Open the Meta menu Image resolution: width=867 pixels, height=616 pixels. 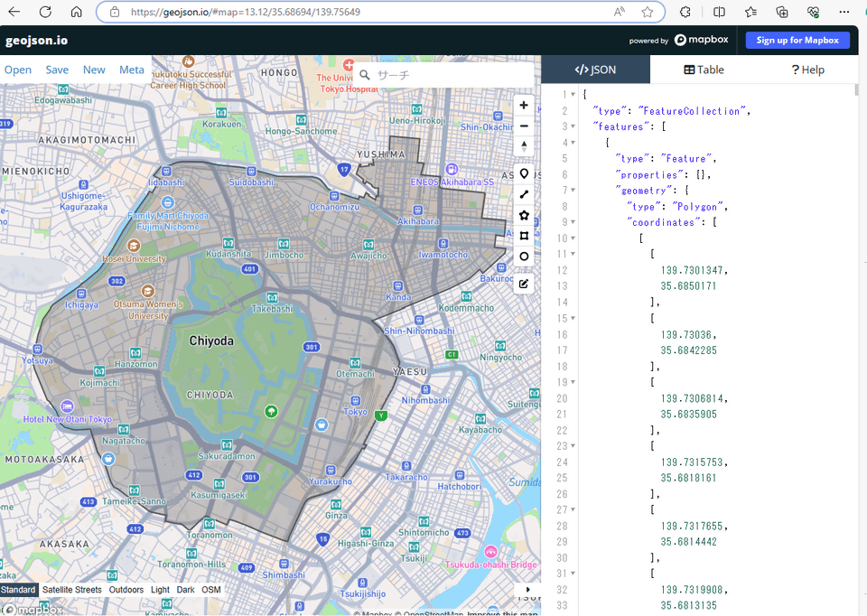click(x=132, y=70)
